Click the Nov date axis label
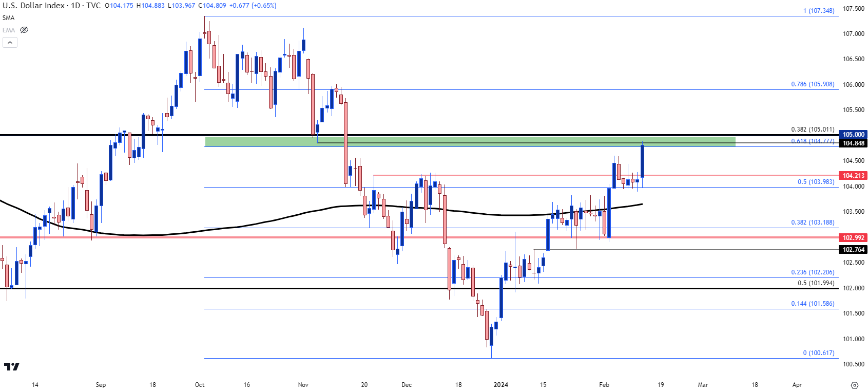This screenshot has height=390, width=868. coord(303,385)
